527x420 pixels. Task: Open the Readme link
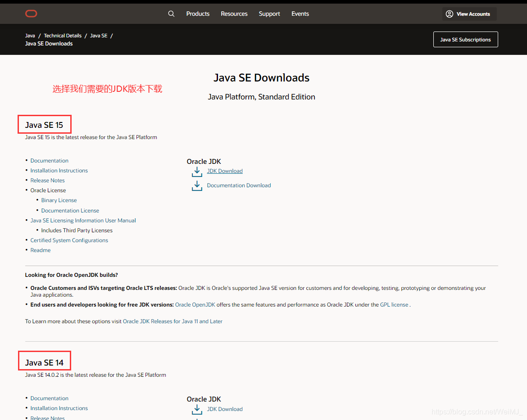coord(41,250)
